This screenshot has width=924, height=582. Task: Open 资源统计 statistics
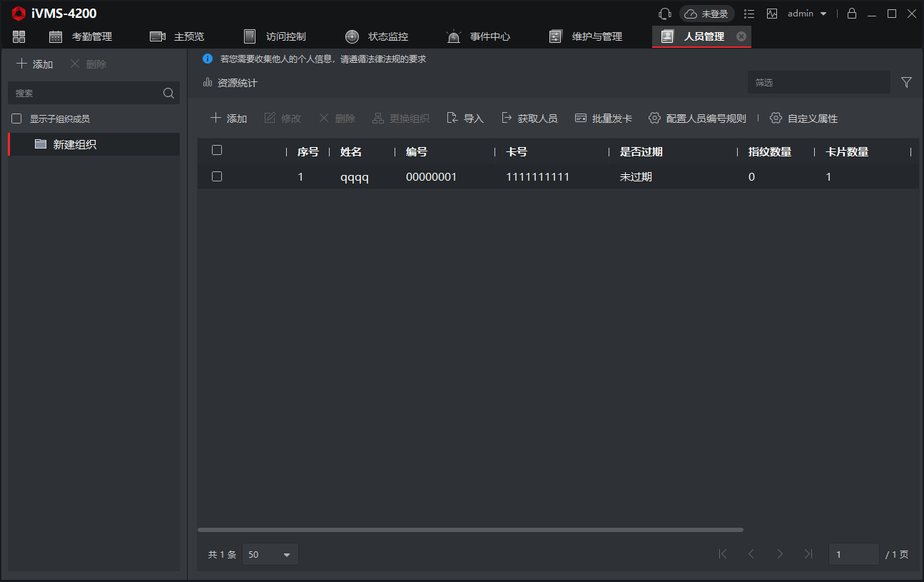[x=230, y=83]
